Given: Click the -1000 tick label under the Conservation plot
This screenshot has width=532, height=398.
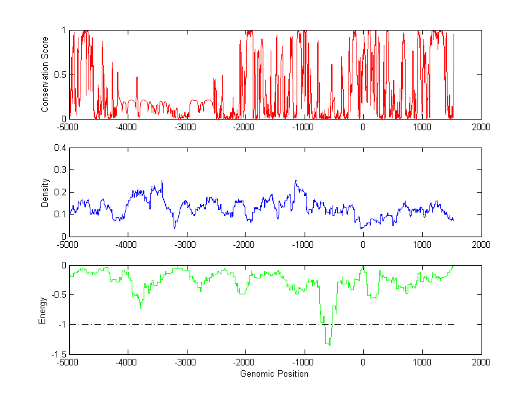Looking at the screenshot, I should click(x=303, y=127).
